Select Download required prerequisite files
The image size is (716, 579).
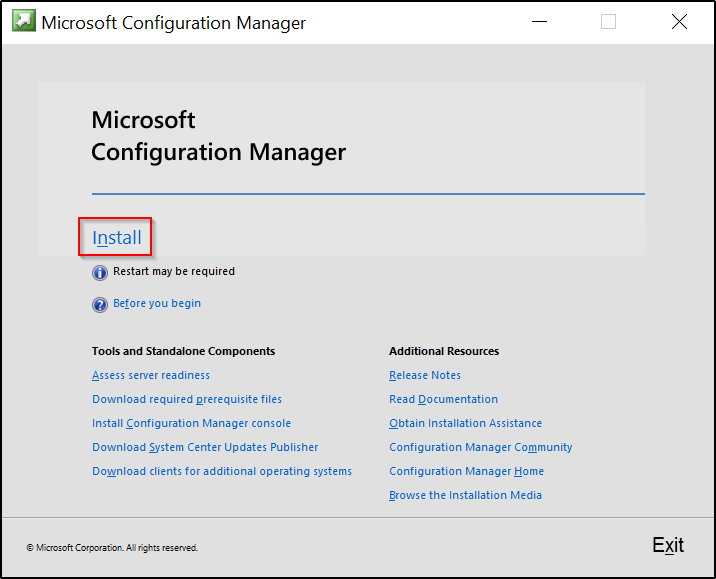point(187,400)
